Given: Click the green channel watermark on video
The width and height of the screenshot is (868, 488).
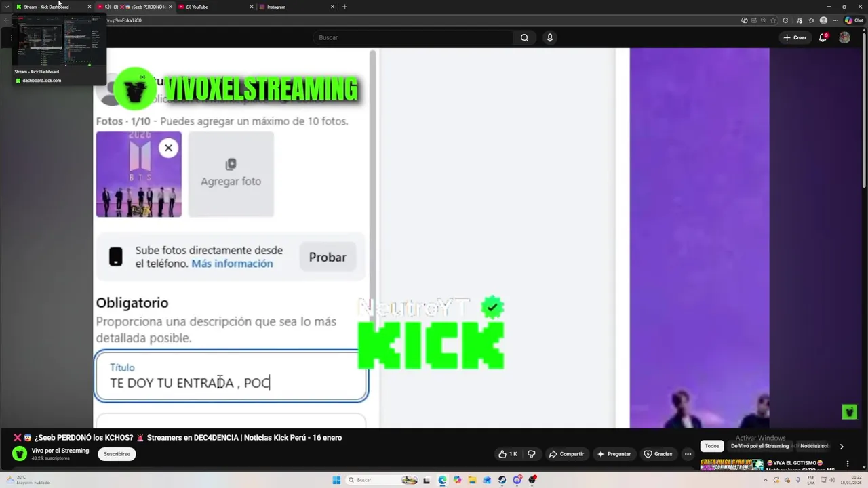Looking at the screenshot, I should 849,411.
